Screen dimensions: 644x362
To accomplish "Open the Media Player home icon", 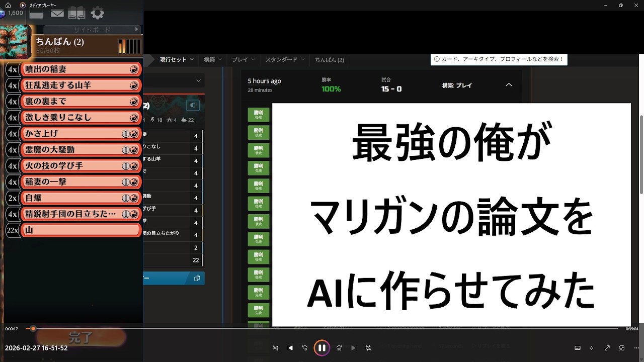I will [x=8, y=5].
